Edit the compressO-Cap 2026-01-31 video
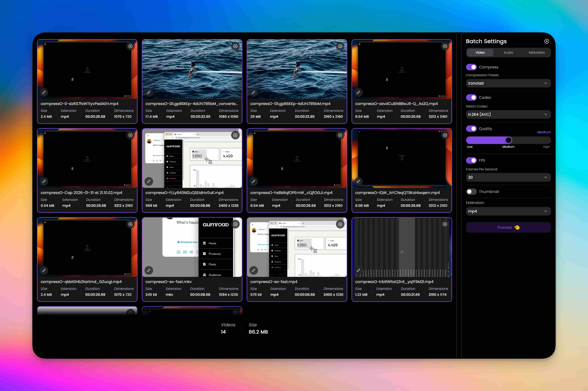Screen dimensions: 588x391 pos(44,181)
